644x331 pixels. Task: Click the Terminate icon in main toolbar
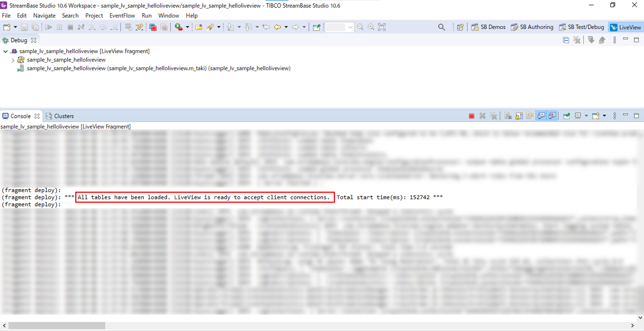[x=70, y=27]
